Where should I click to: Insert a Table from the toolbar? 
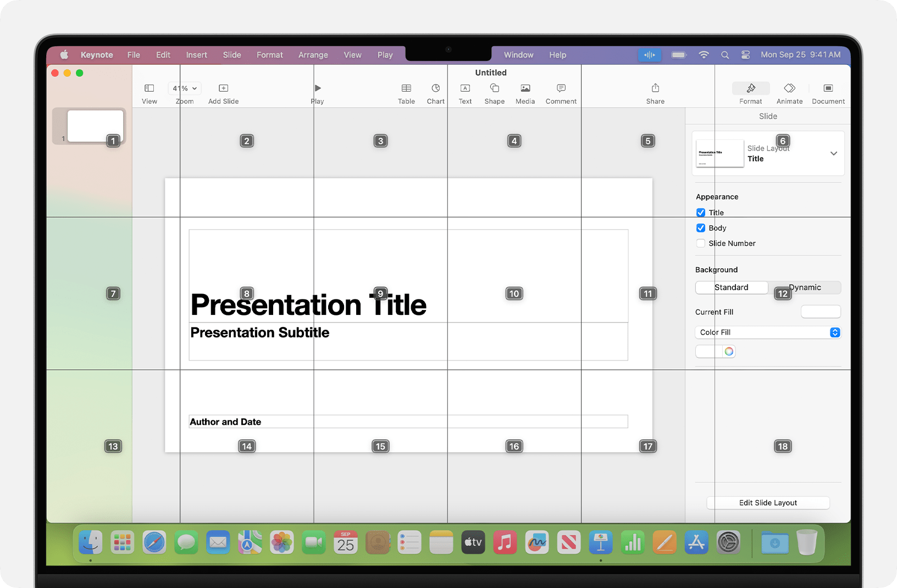click(406, 88)
